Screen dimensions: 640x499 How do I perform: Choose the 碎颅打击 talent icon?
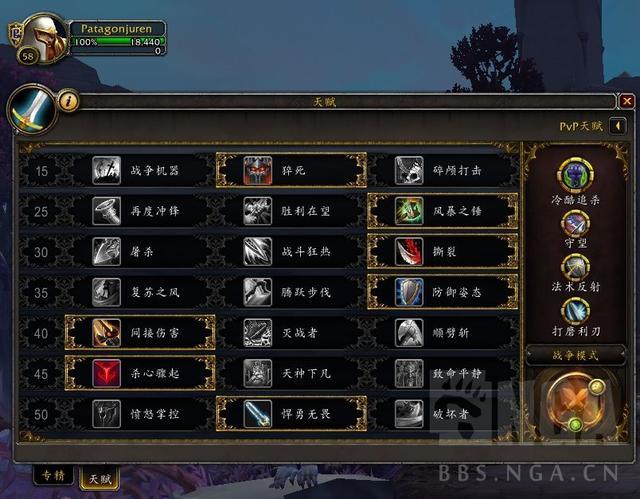(x=409, y=170)
